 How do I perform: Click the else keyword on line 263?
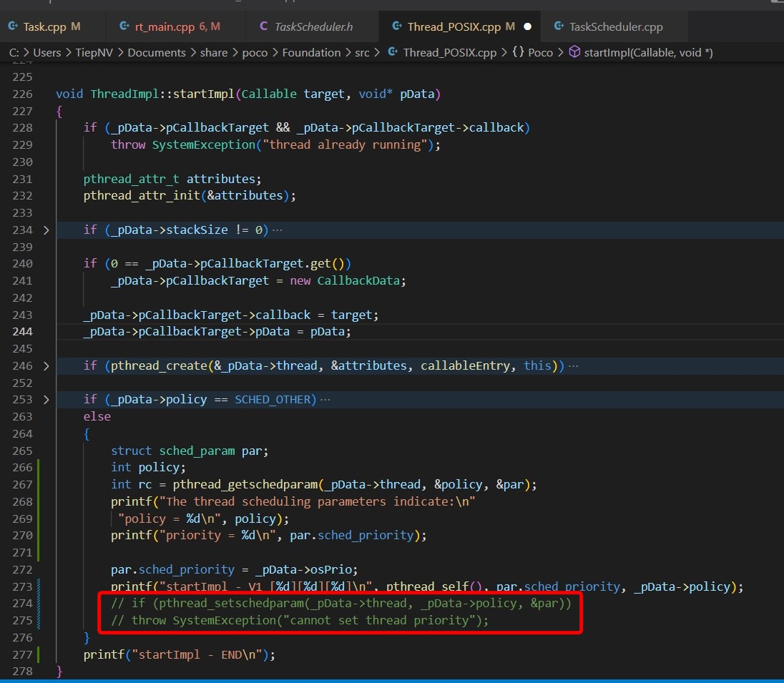coord(97,416)
